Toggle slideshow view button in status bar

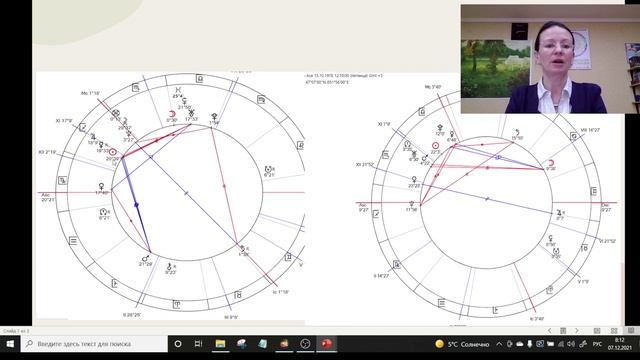tap(631, 330)
